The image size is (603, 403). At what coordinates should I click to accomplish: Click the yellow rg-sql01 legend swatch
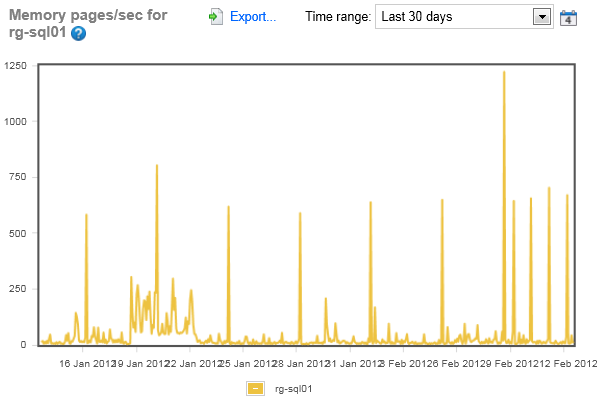click(255, 388)
